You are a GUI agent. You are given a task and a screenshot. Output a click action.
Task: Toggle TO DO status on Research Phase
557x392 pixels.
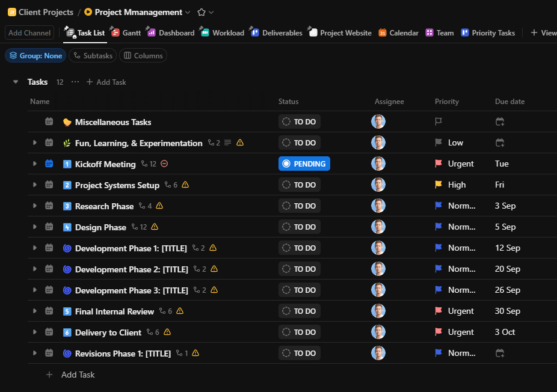coord(300,206)
